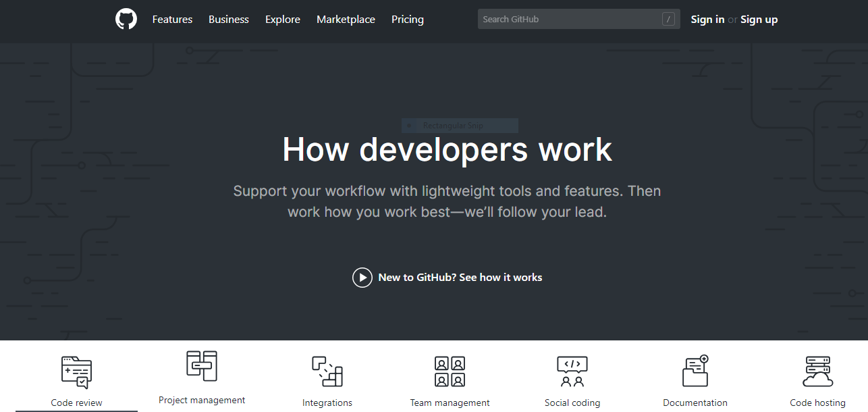Screen dimensions: 868x412
Task: Select the Social coding tab label
Action: pos(572,403)
